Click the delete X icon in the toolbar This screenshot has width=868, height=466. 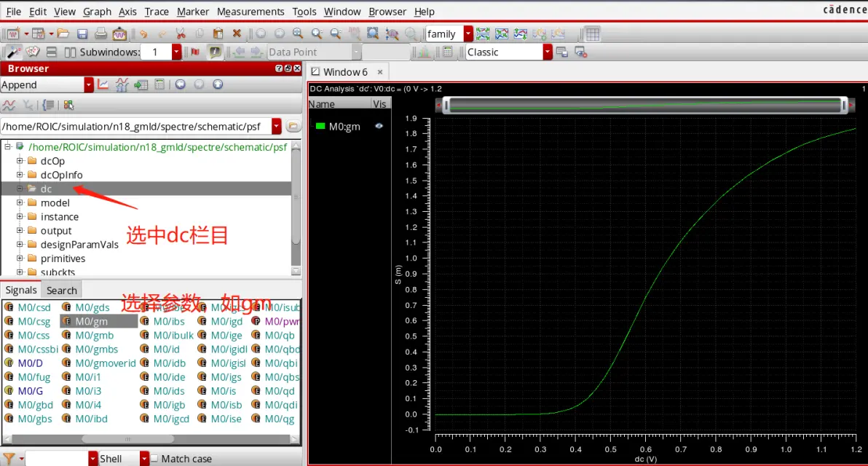[237, 33]
